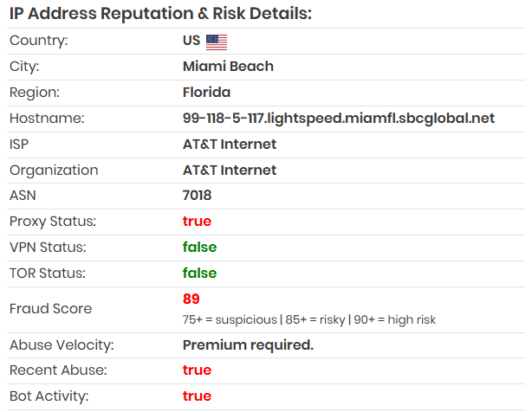Click the AT&T Internet Organization value
532x412 pixels.
pos(230,171)
